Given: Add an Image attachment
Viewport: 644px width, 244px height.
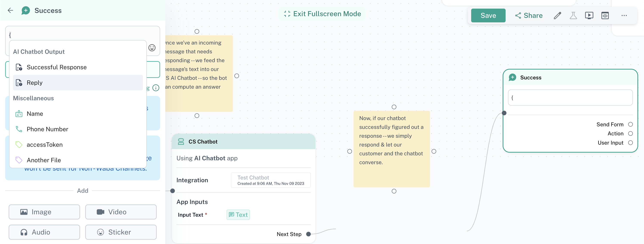Looking at the screenshot, I should pos(44,212).
